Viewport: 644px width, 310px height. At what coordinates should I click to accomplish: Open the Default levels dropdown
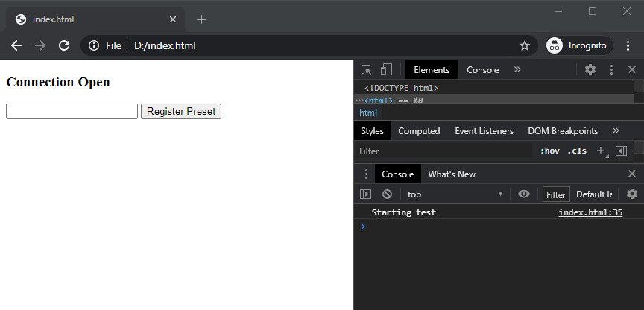pyautogui.click(x=594, y=194)
